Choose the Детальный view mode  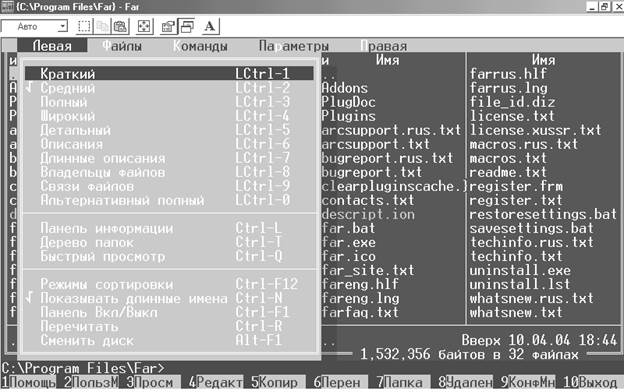[x=169, y=130]
